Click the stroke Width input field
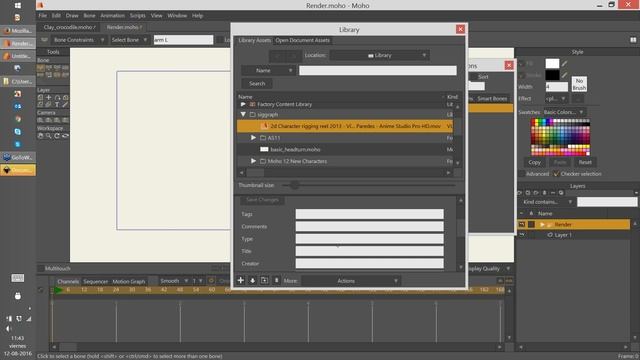Screen dimensions: 640x360 point(557,87)
